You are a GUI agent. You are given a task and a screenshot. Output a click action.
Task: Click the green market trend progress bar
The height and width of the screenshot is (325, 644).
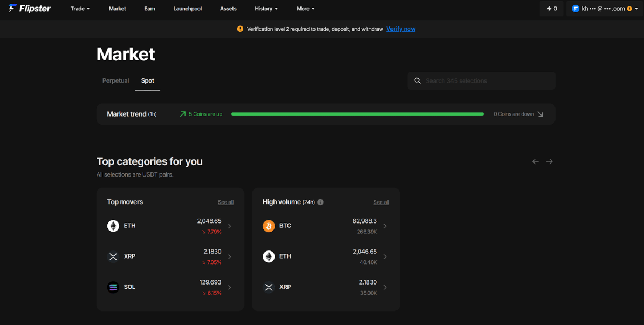pos(357,114)
